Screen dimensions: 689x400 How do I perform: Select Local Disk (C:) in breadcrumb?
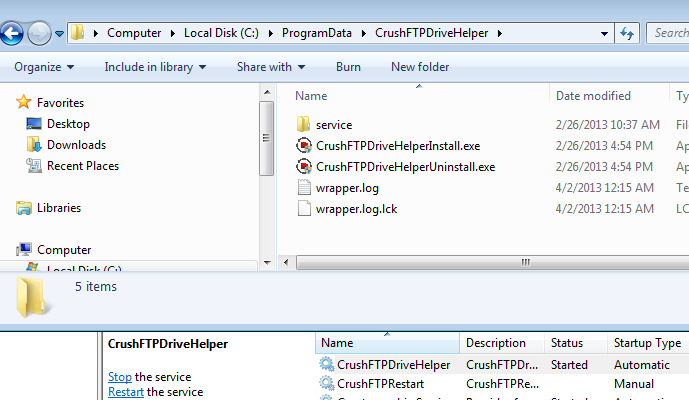(221, 33)
